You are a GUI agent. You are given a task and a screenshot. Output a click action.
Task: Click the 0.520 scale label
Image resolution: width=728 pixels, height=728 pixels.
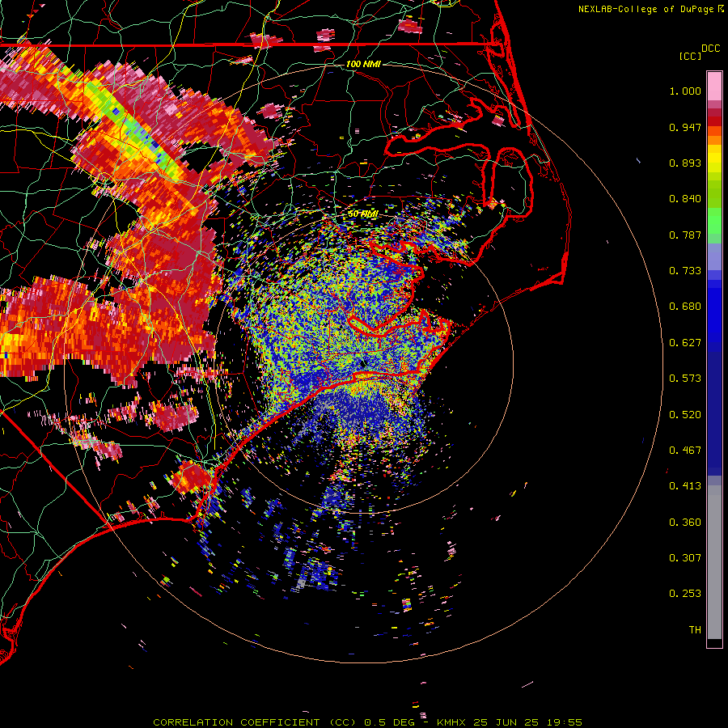[x=685, y=415]
